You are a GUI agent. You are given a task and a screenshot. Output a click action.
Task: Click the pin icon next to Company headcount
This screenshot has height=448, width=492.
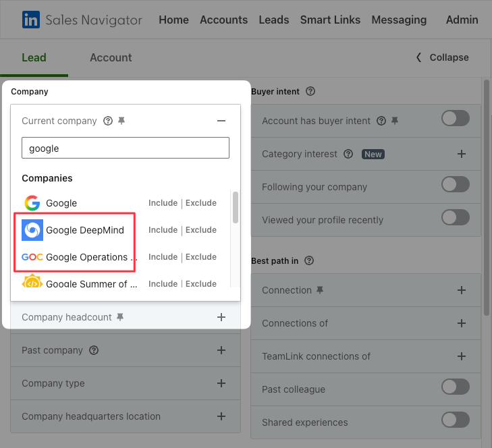point(120,317)
